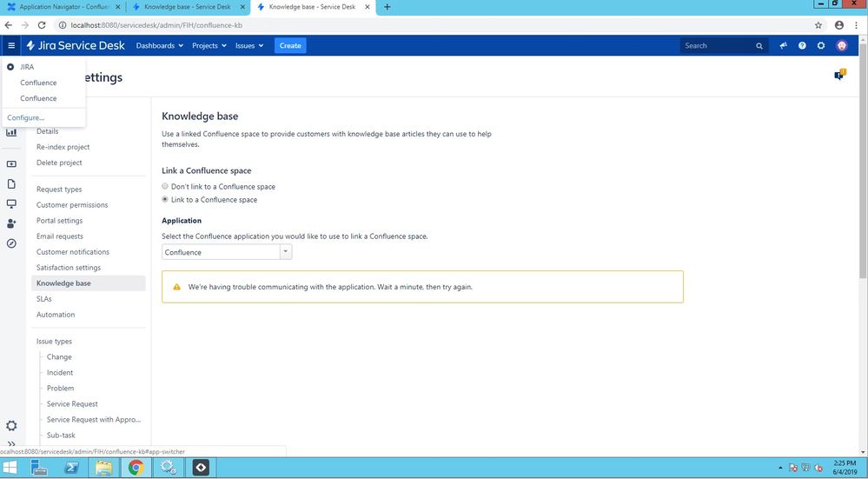Viewport: 868px width, 479px height.
Task: Select Knowledge base in settings sidebar
Action: [89, 283]
